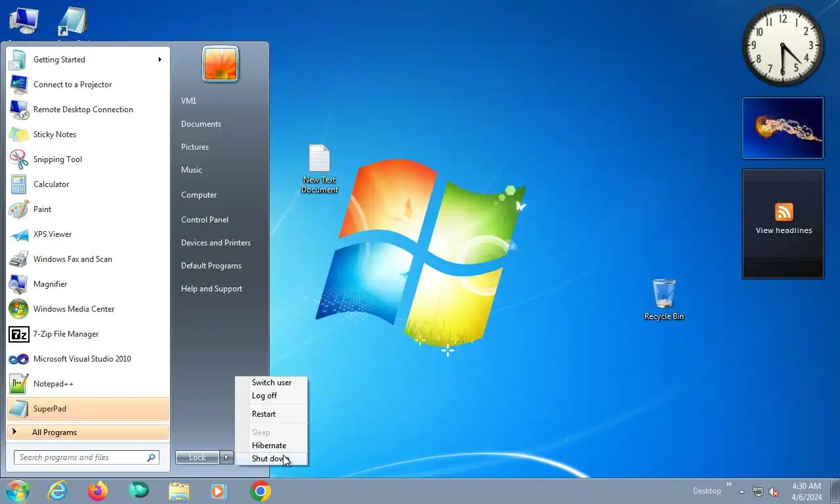Click View headlines in feed gadget
Viewport: 840px width, 504px height.
point(784,230)
